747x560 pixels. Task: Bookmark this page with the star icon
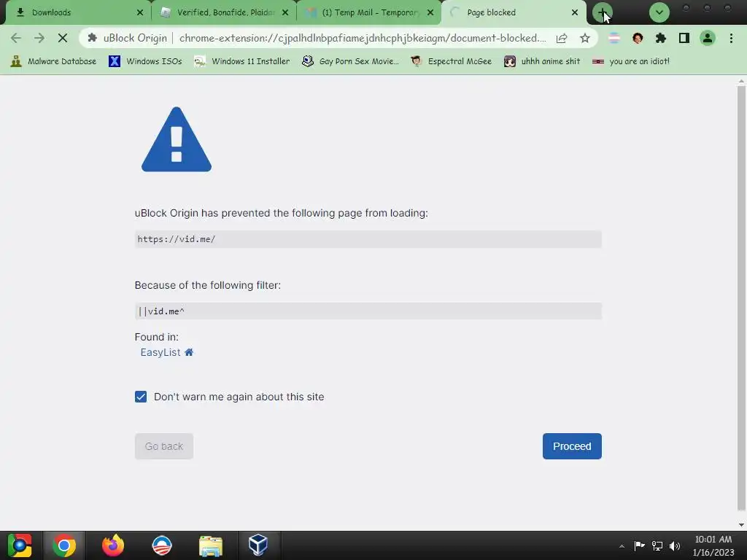585,38
